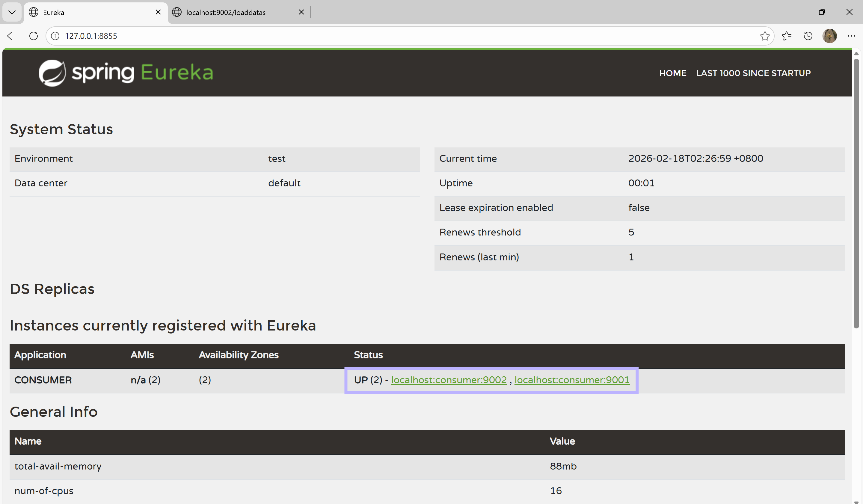Image resolution: width=863 pixels, height=504 pixels.
Task: Click the Spring Eureka logo
Action: 126,73
